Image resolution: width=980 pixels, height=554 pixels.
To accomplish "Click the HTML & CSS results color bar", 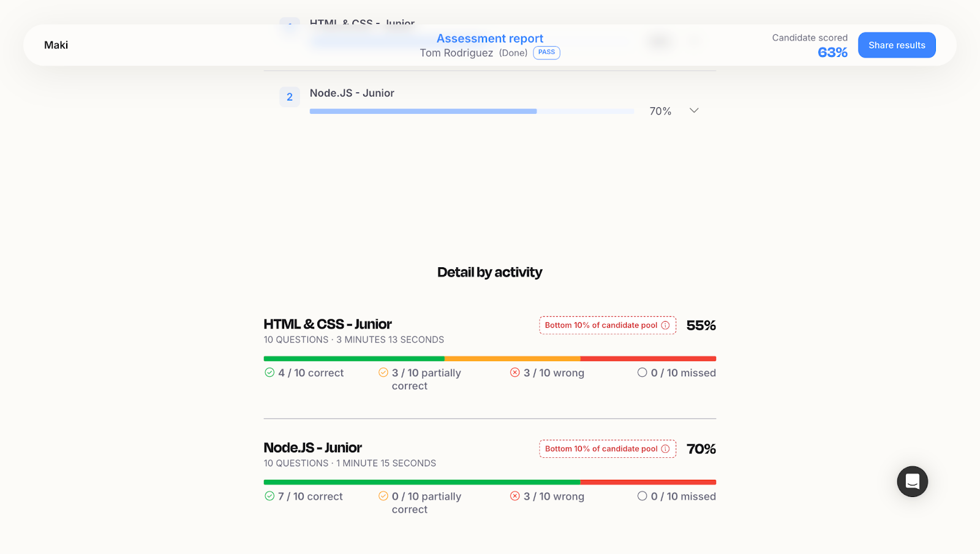I will point(489,359).
